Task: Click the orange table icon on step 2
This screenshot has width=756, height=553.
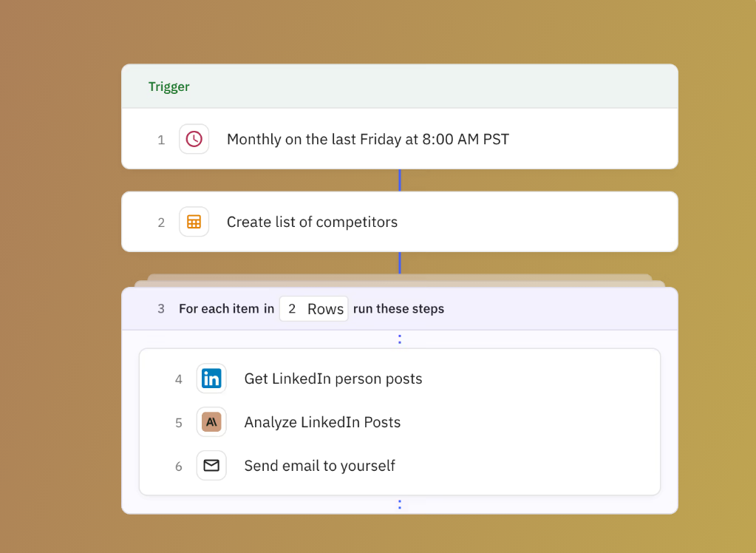Action: [x=194, y=222]
